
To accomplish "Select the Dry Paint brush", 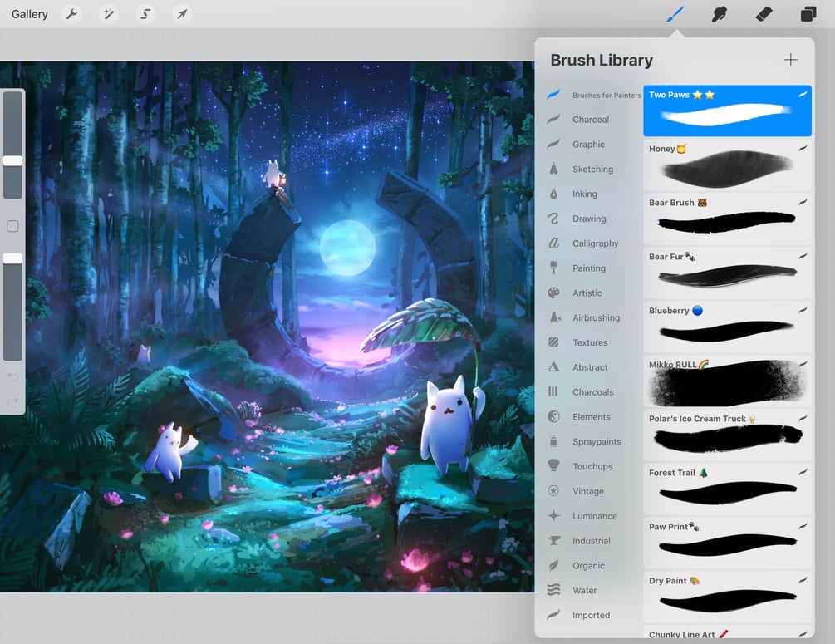I will 728,597.
